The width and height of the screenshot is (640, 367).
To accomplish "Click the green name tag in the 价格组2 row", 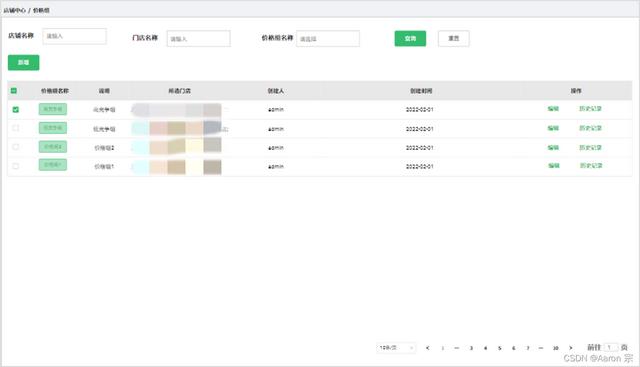I will (53, 147).
